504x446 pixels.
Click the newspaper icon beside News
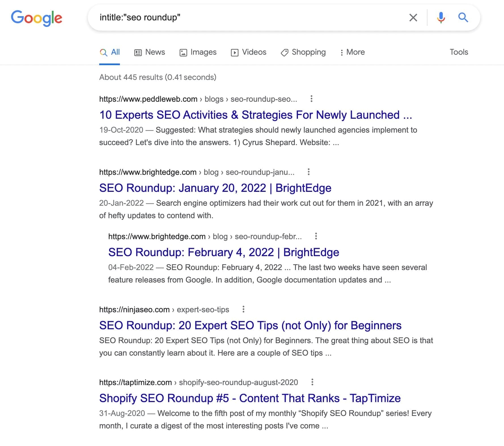(x=138, y=52)
